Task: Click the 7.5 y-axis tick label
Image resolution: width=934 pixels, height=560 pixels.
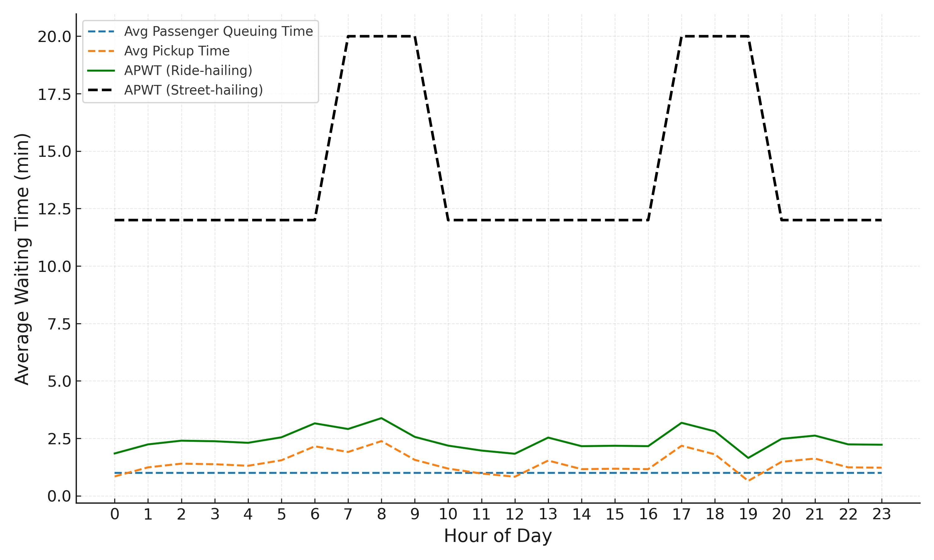Action: click(x=59, y=324)
